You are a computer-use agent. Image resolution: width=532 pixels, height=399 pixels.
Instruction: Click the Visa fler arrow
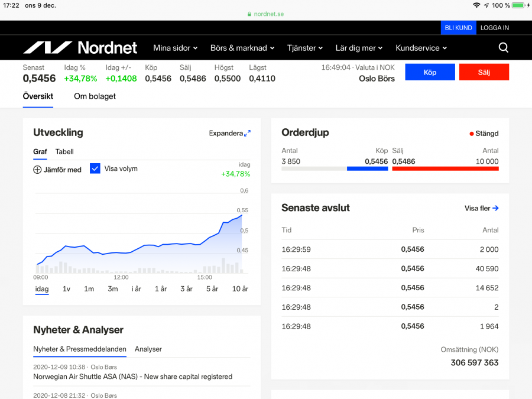tap(495, 208)
